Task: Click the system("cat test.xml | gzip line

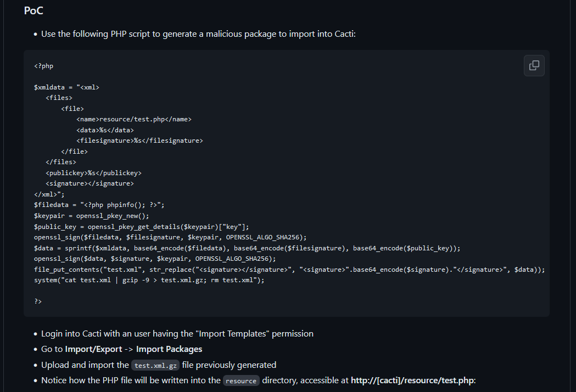Action: (149, 281)
